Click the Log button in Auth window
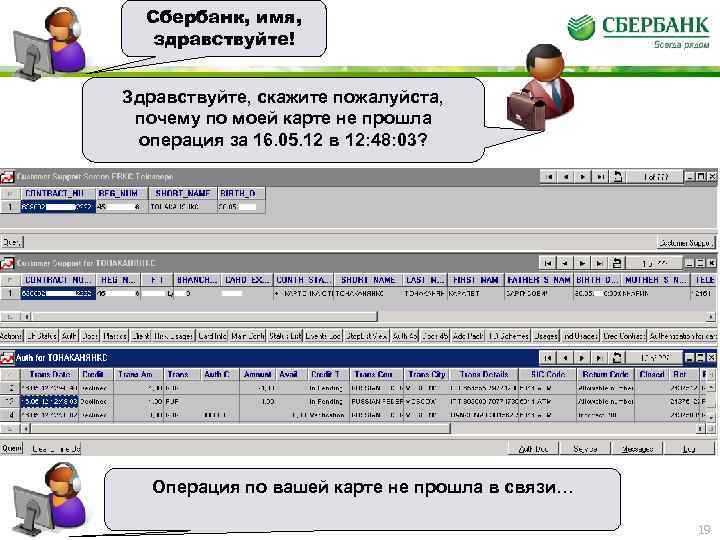The height and width of the screenshot is (540, 720). coord(689,448)
